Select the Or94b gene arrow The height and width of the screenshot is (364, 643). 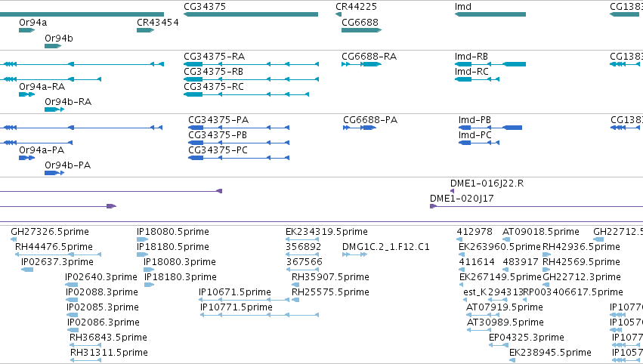tap(52, 46)
